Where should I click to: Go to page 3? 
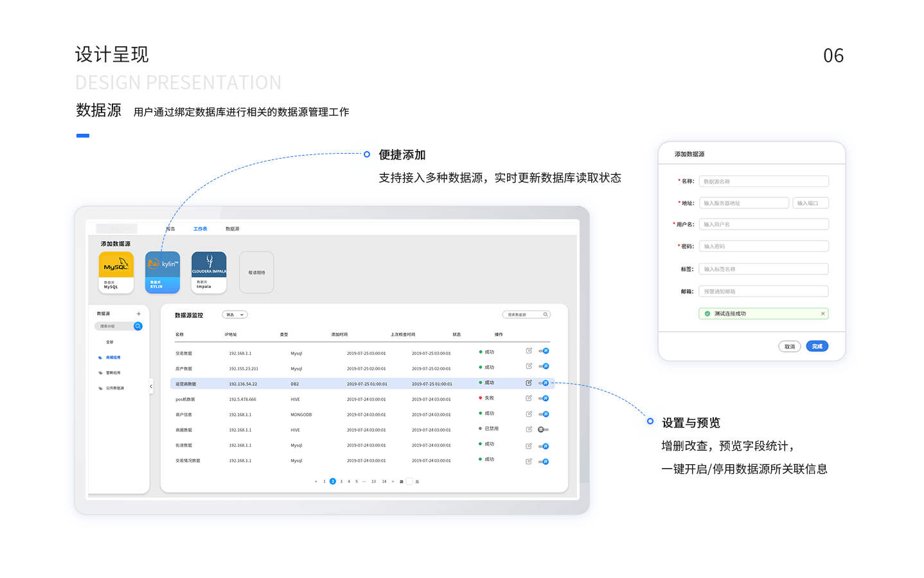coord(341,481)
